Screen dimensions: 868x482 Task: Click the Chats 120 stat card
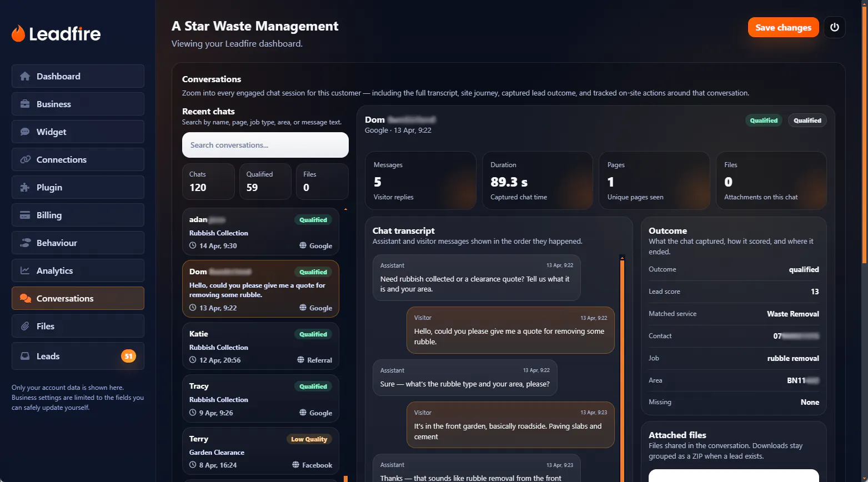(x=208, y=182)
